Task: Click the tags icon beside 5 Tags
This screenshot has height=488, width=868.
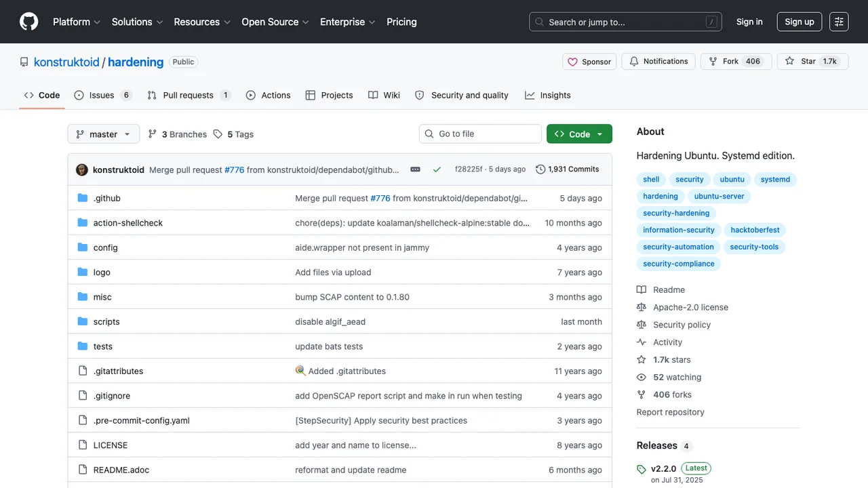Action: 218,134
